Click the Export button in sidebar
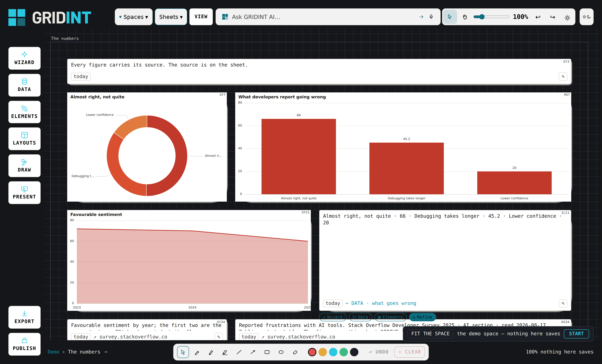602x364 pixels. click(24, 317)
